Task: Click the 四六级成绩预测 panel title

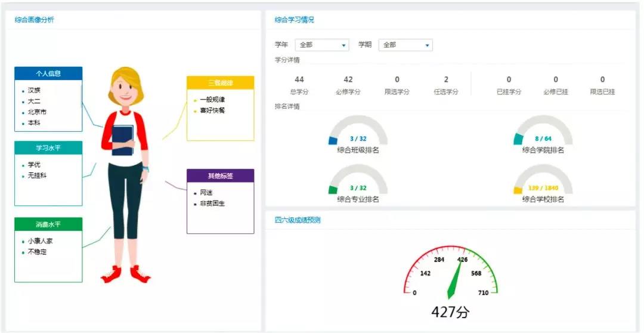Action: tap(298, 220)
